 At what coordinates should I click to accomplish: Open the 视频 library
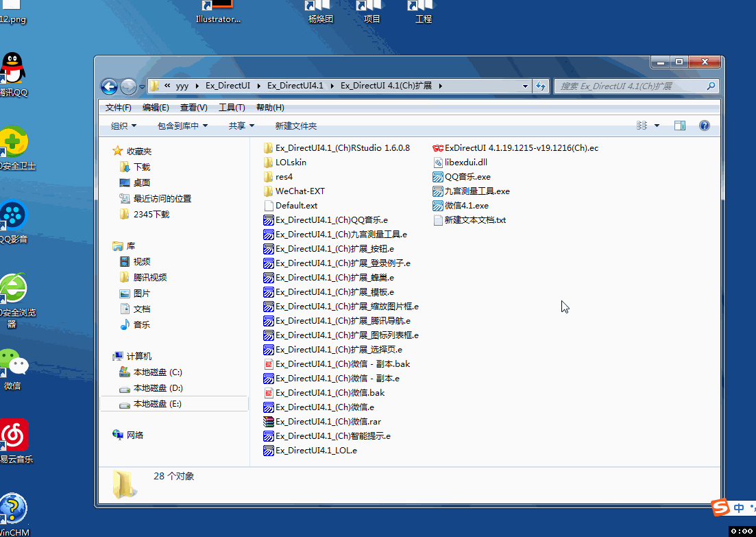coord(142,261)
